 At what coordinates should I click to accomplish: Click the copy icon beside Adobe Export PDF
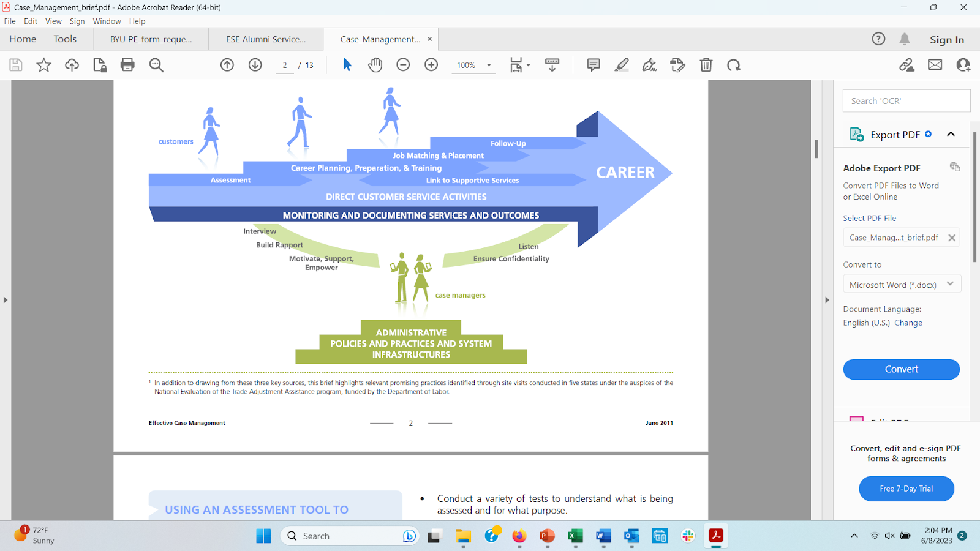tap(954, 167)
